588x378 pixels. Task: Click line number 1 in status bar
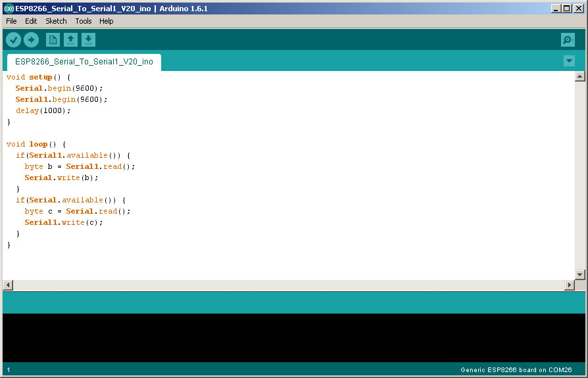(x=9, y=370)
